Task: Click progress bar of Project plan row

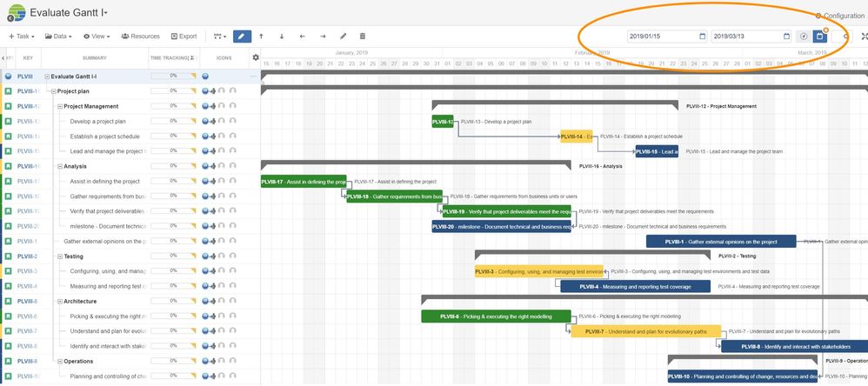Action: click(x=173, y=90)
